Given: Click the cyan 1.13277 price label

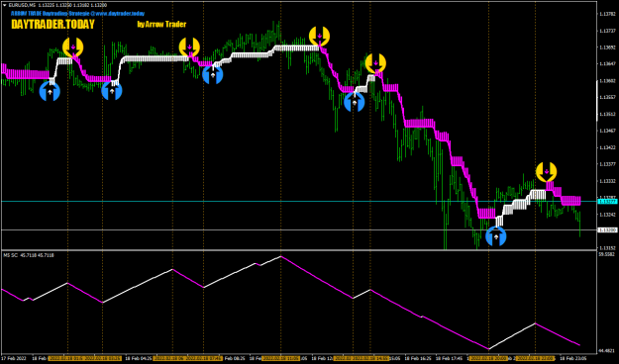Looking at the screenshot, I should point(607,202).
